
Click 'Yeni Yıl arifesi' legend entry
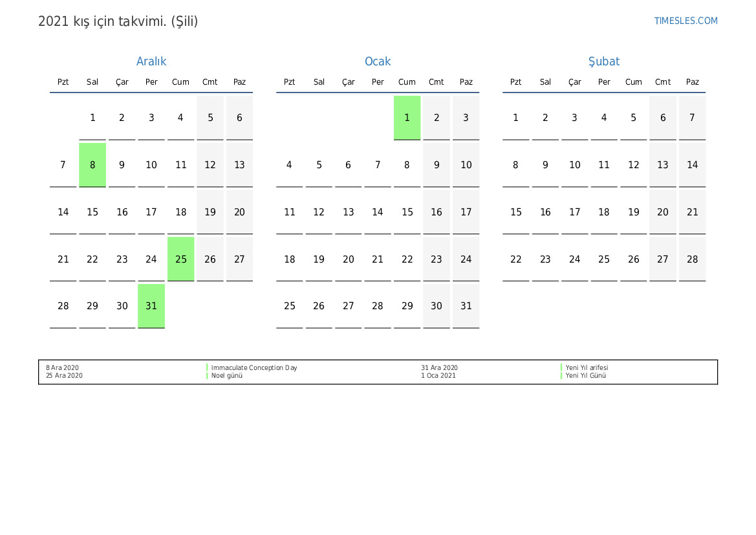[587, 367]
